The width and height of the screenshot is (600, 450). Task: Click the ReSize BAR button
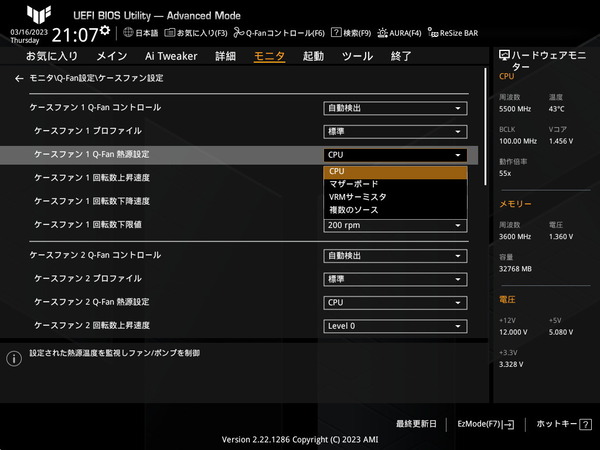coord(453,33)
